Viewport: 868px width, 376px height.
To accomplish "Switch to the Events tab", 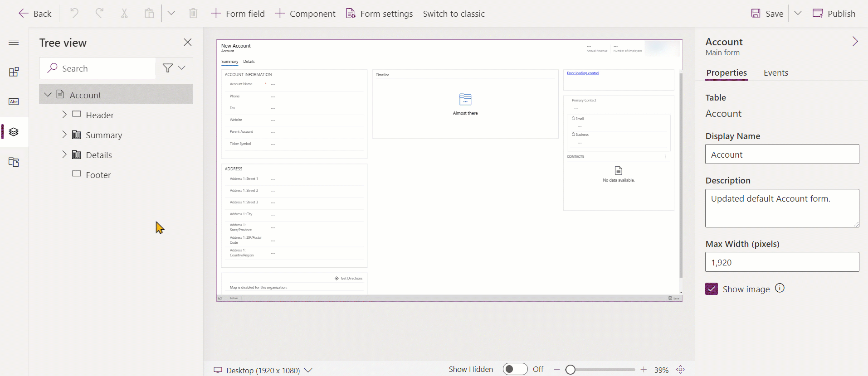I will point(775,73).
